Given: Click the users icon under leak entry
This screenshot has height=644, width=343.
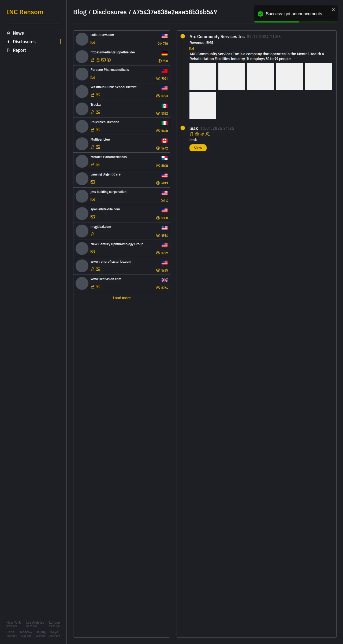Looking at the screenshot, I should 208,134.
